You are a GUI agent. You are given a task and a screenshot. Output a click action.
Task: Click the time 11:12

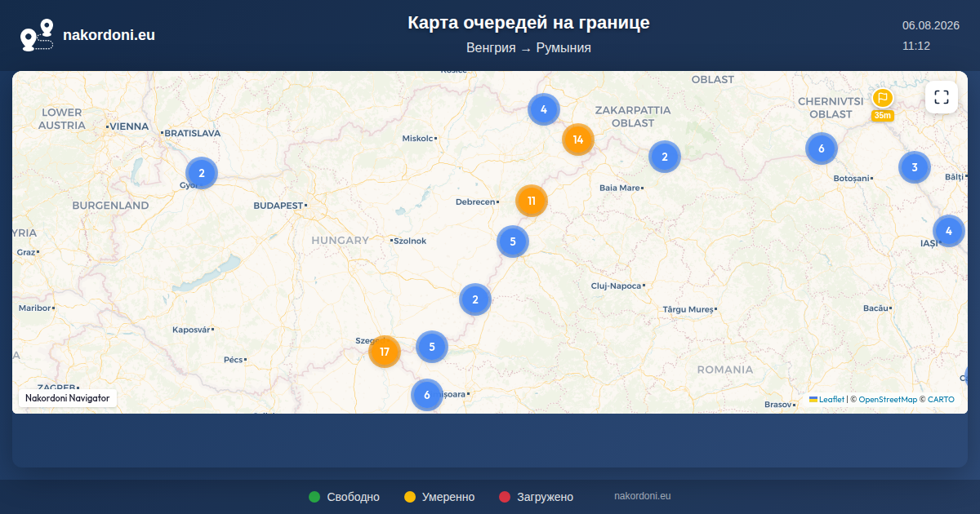[x=916, y=46]
